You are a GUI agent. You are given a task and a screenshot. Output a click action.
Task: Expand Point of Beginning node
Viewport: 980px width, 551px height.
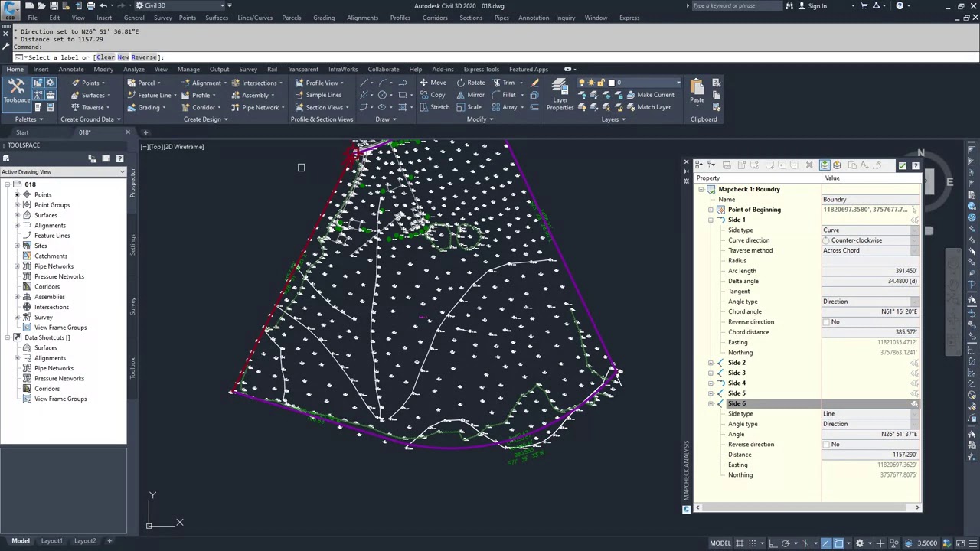pyautogui.click(x=710, y=210)
